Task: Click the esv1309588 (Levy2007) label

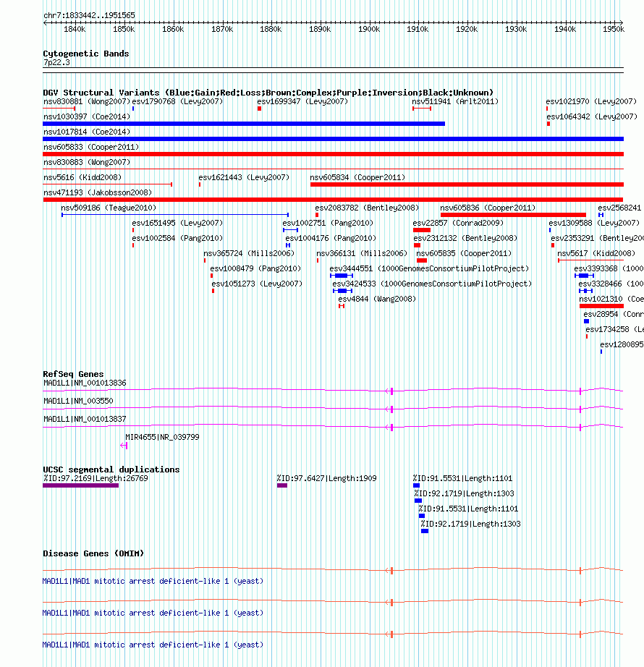Action: pyautogui.click(x=594, y=223)
